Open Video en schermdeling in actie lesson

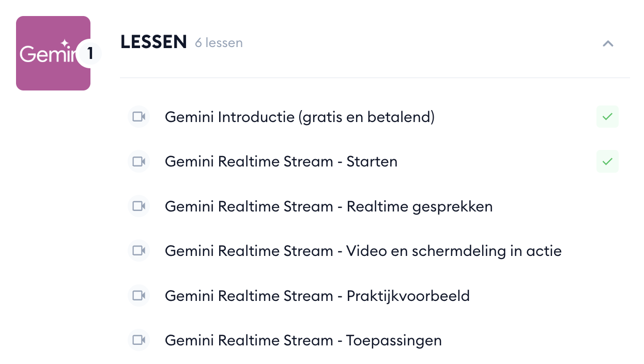[x=363, y=251]
